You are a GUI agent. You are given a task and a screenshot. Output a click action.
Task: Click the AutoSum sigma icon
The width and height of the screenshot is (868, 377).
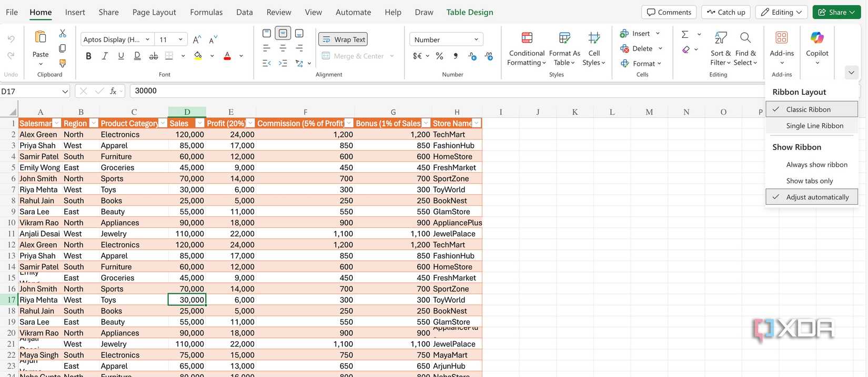pos(685,34)
